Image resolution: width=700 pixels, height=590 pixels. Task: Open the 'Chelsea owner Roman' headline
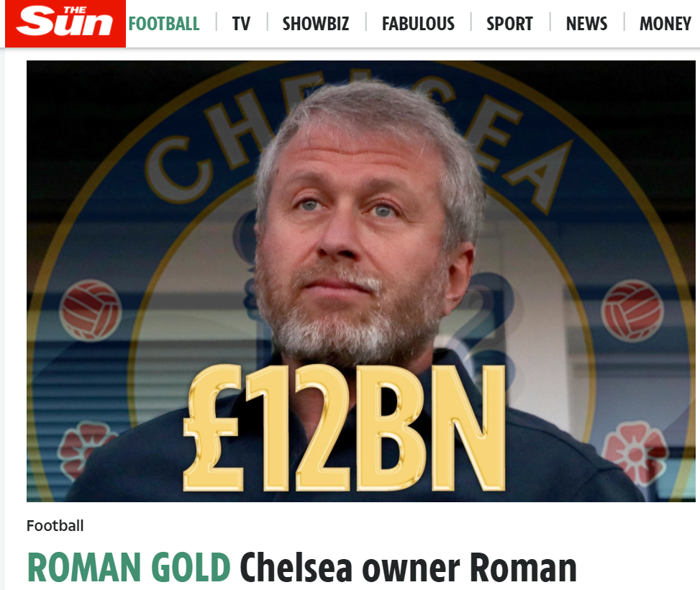[x=408, y=568]
